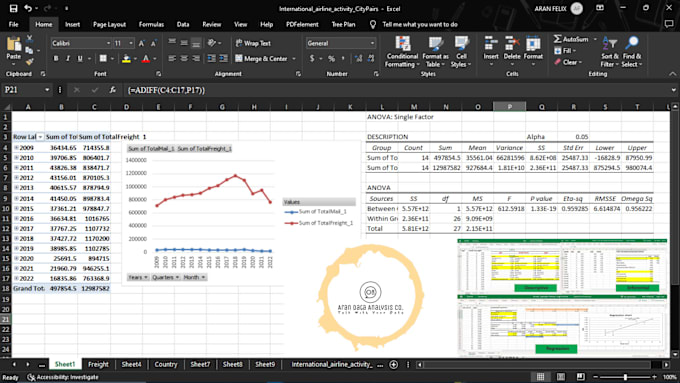Image resolution: width=680 pixels, height=383 pixels.
Task: Decrease font size with the small A
Action: click(x=154, y=43)
